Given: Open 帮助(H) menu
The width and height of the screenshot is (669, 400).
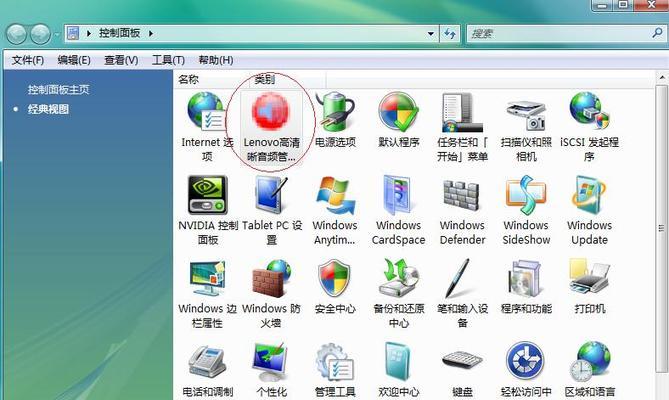Looking at the screenshot, I should click(x=216, y=60).
